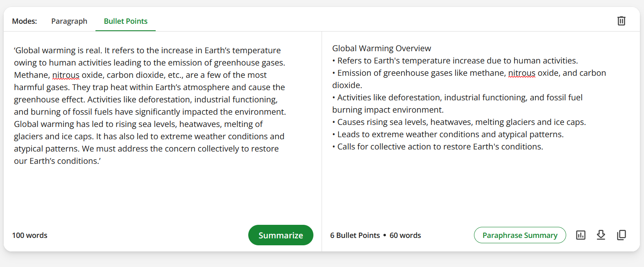The width and height of the screenshot is (644, 267).
Task: Select the Bullet Points mode
Action: click(x=125, y=21)
